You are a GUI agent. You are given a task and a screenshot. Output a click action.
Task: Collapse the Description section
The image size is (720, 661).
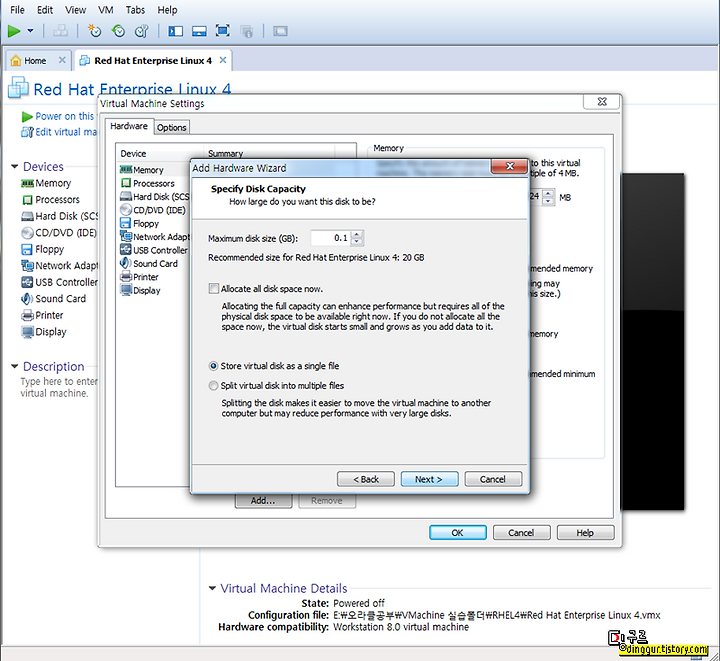coord(15,366)
